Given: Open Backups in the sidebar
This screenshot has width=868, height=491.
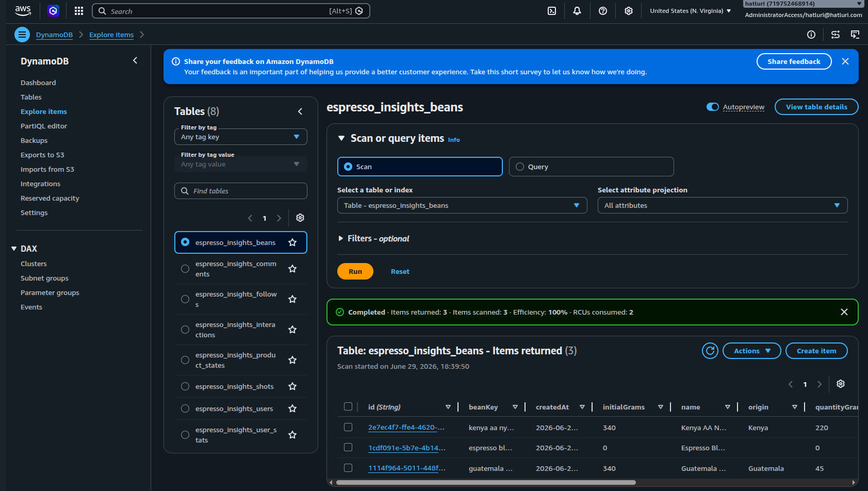Looking at the screenshot, I should point(34,140).
